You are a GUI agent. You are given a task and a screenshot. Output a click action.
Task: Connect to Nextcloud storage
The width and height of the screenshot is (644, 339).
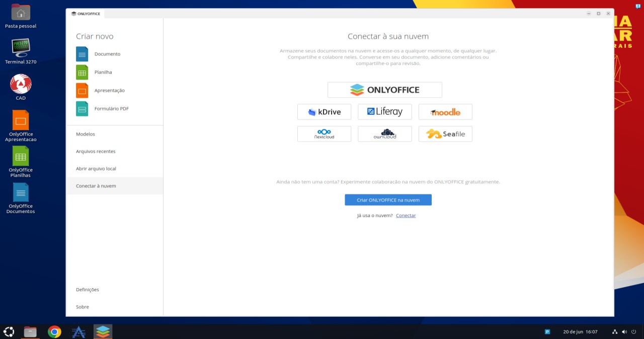pyautogui.click(x=324, y=133)
